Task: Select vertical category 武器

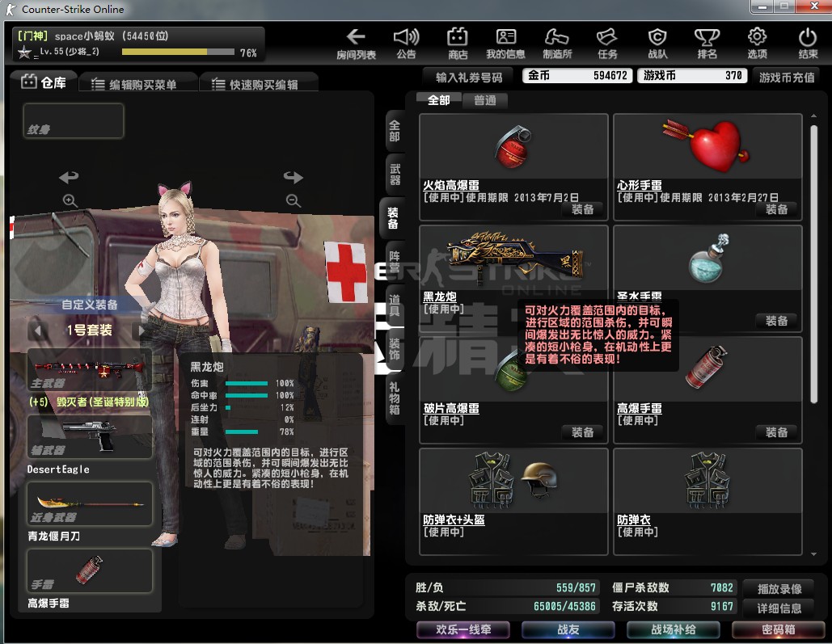Action: tap(395, 175)
